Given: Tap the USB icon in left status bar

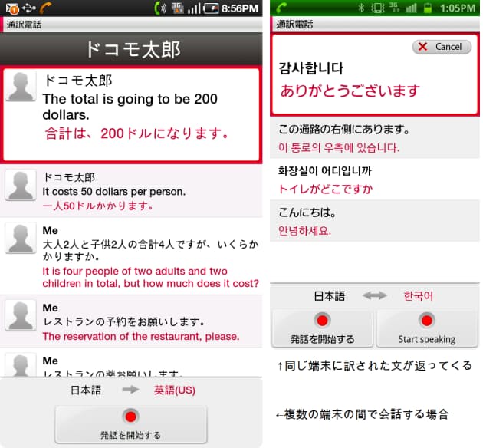Looking at the screenshot, I should click(x=29, y=8).
